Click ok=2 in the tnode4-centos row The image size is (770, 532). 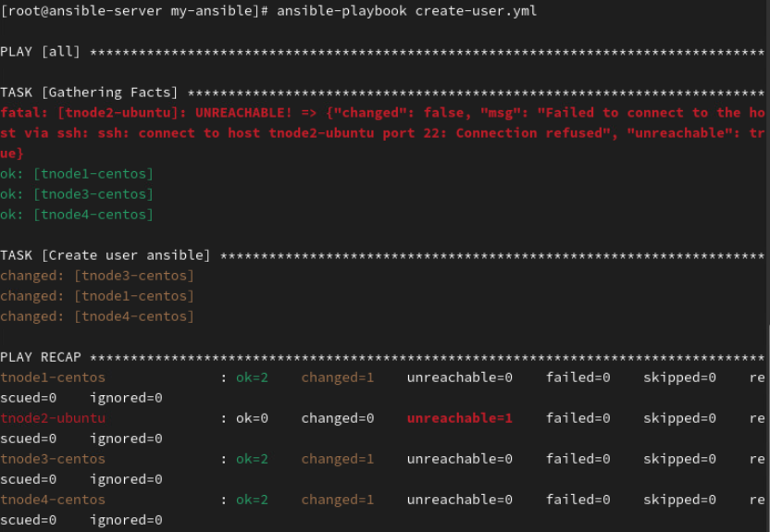pyautogui.click(x=252, y=500)
